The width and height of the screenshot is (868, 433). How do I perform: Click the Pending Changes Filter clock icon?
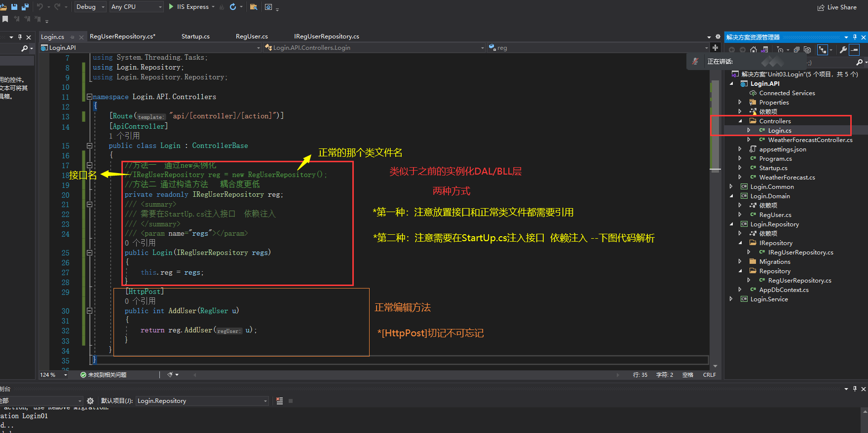coord(780,50)
